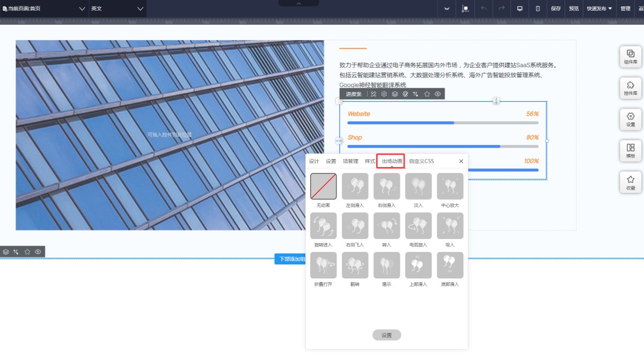Click the palette style icon in widget toolbar
The width and height of the screenshot is (644, 353).
[x=406, y=94]
